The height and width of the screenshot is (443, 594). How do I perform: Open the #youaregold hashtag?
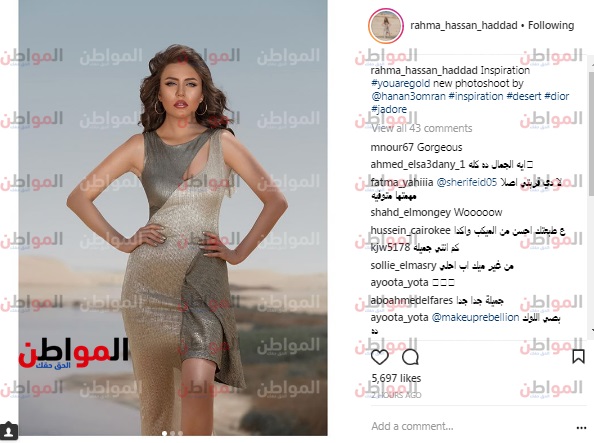coord(400,83)
